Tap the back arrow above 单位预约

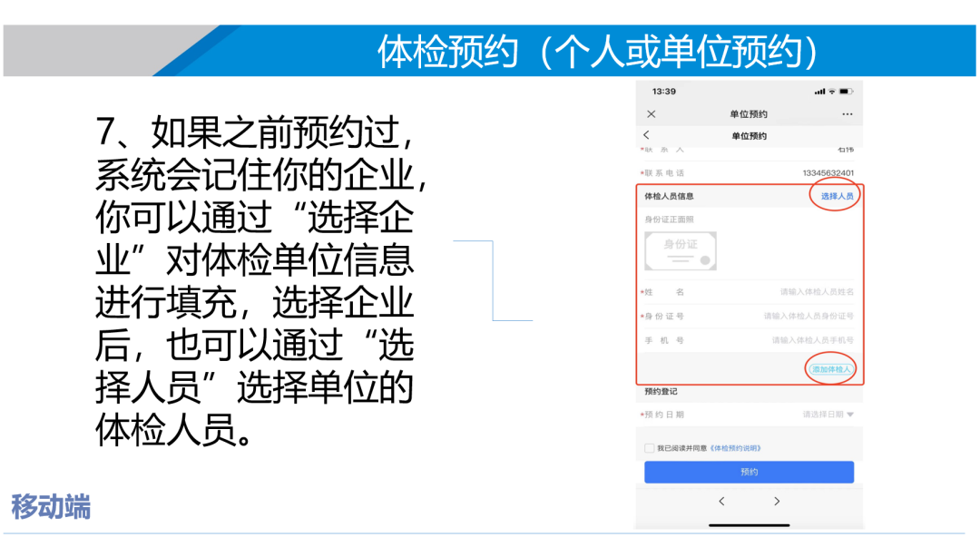click(647, 133)
